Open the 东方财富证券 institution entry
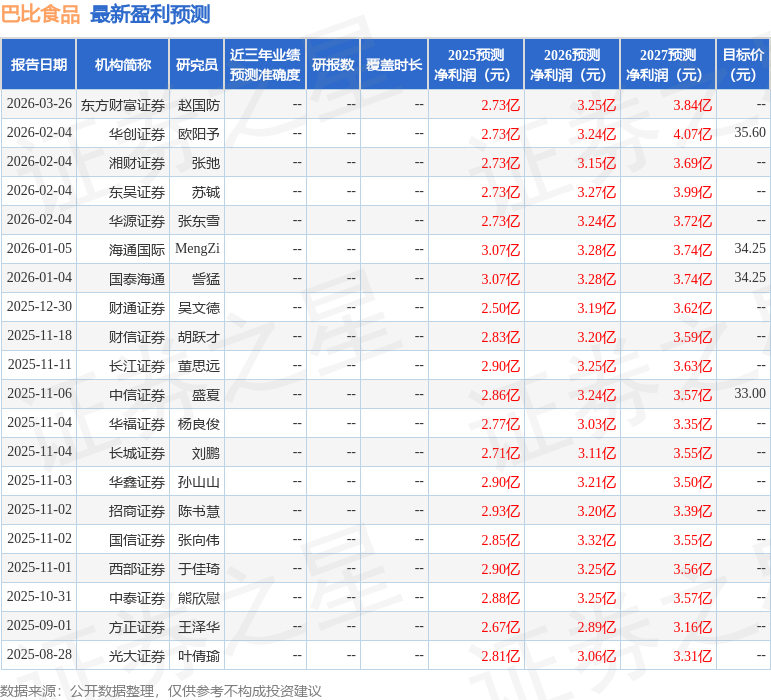Image resolution: width=771 pixels, height=700 pixels. click(x=123, y=104)
